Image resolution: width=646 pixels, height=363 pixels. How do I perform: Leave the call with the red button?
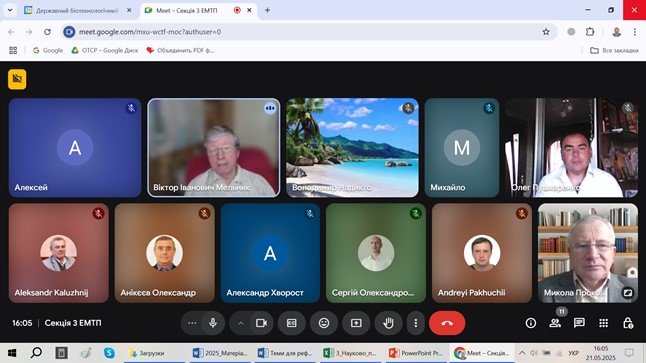tap(447, 323)
